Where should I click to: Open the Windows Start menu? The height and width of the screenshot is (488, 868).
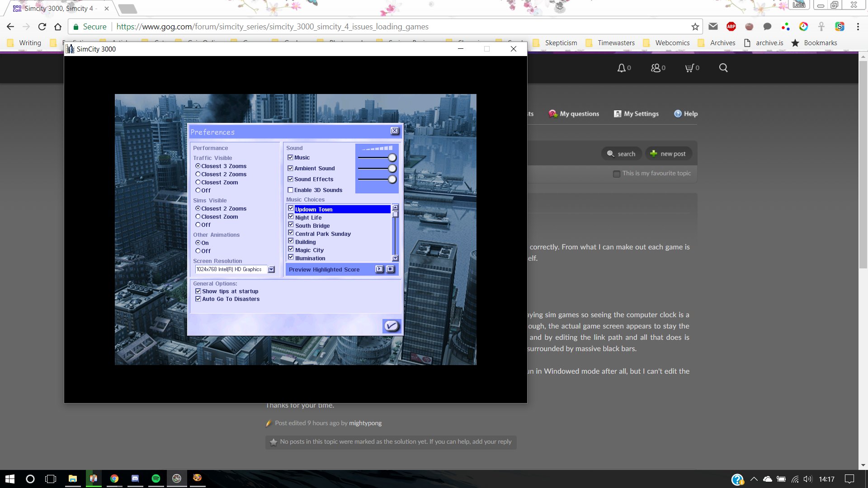point(10,479)
